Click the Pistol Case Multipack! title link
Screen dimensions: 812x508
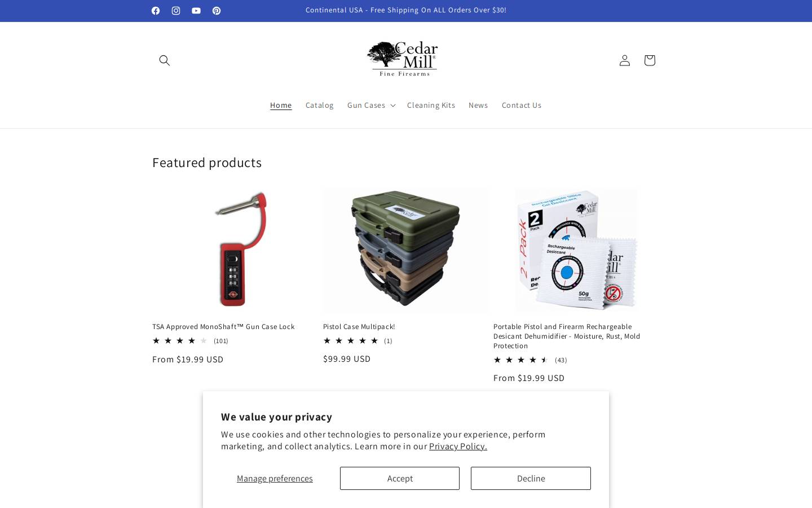[x=359, y=327]
